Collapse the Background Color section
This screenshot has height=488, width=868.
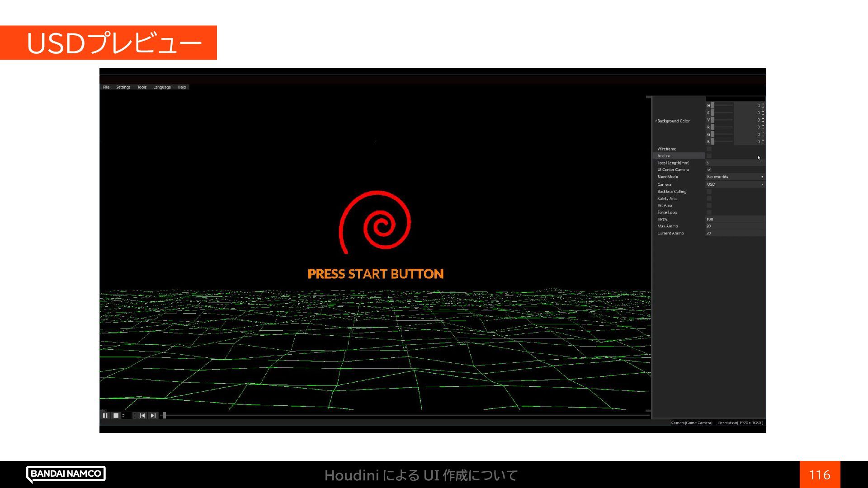(656, 121)
